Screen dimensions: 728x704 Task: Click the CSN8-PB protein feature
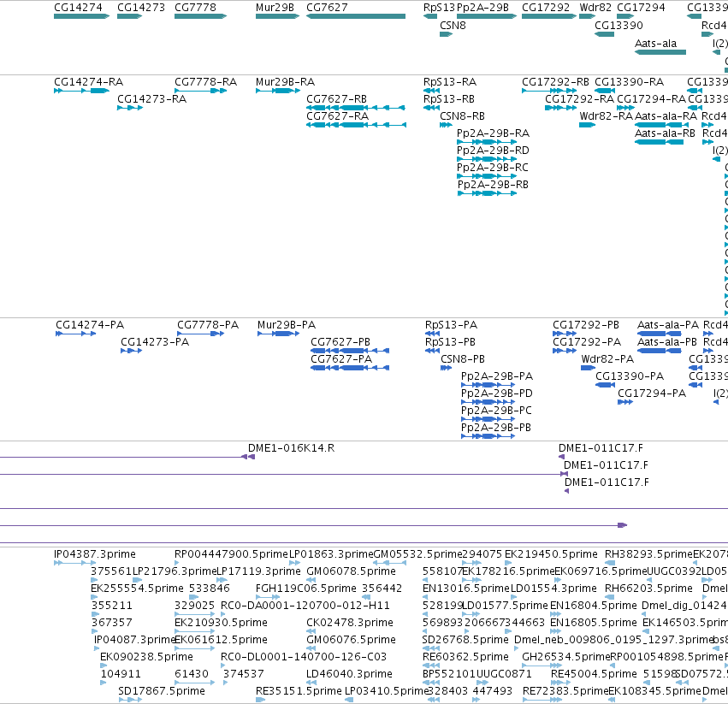[x=446, y=368]
